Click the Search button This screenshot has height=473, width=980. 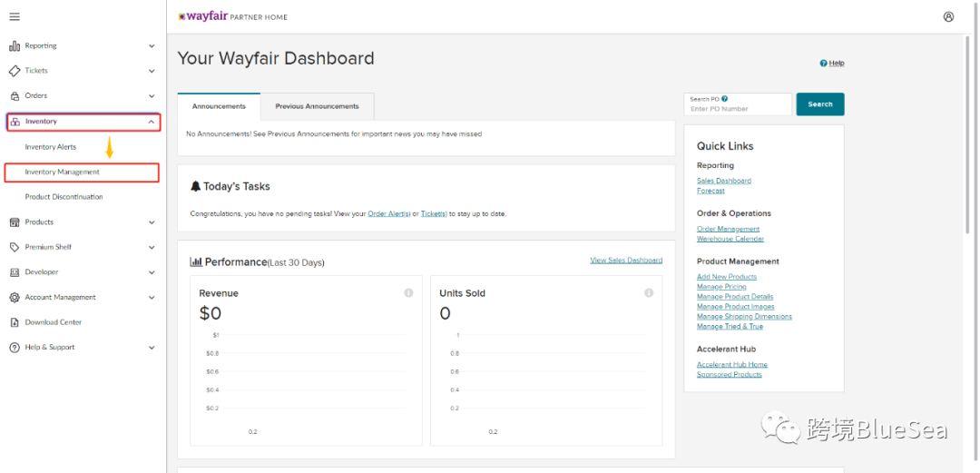coord(820,104)
